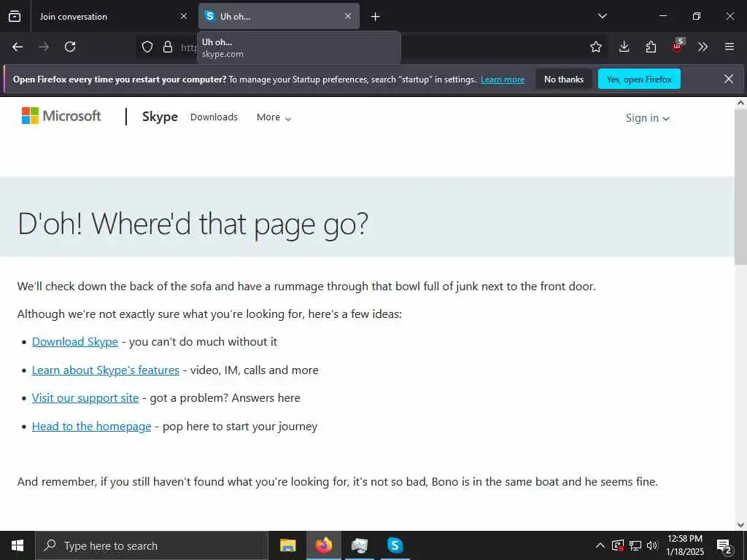Select the 'Uh oh...' tab

pos(279,16)
